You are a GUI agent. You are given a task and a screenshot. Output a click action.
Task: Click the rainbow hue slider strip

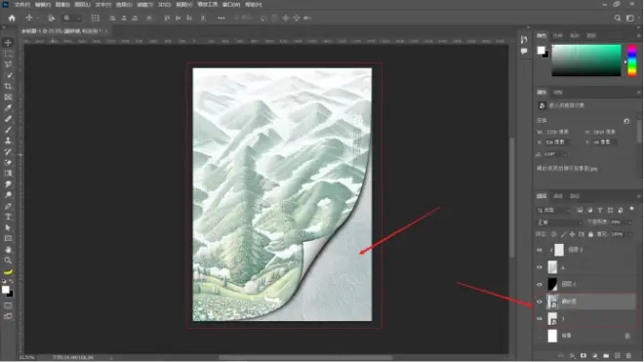tap(631, 60)
